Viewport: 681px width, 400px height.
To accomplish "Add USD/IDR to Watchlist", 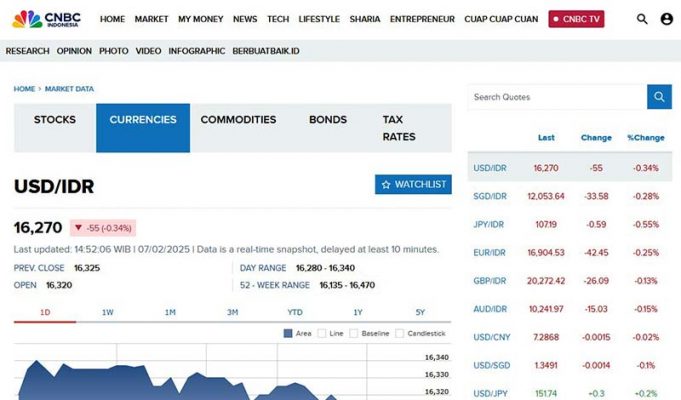I will [x=413, y=185].
